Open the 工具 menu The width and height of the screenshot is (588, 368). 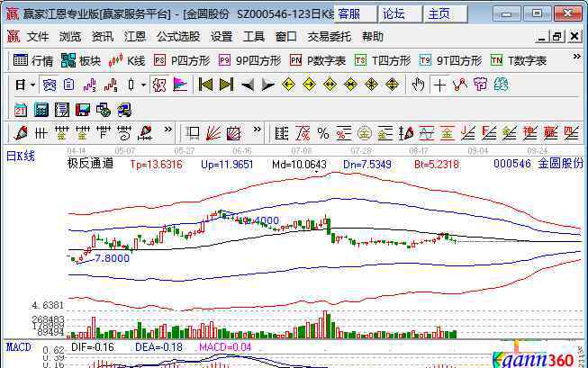point(254,37)
